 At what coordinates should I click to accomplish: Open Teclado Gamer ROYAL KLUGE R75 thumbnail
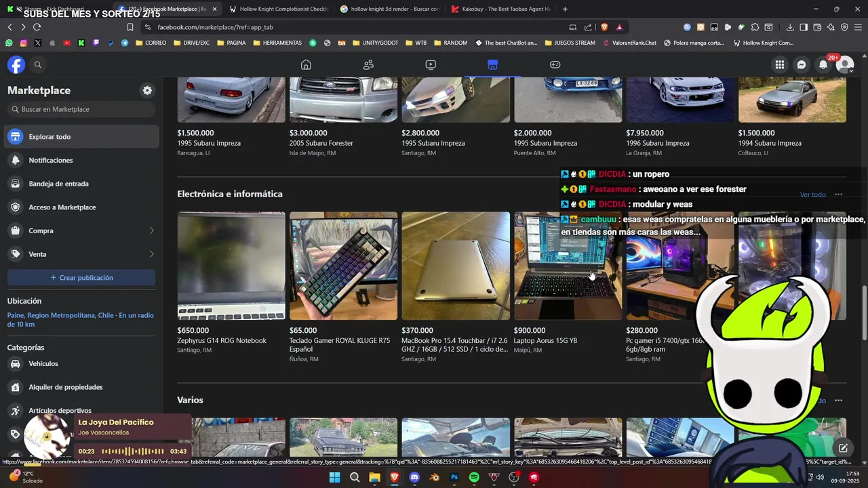coord(343,266)
